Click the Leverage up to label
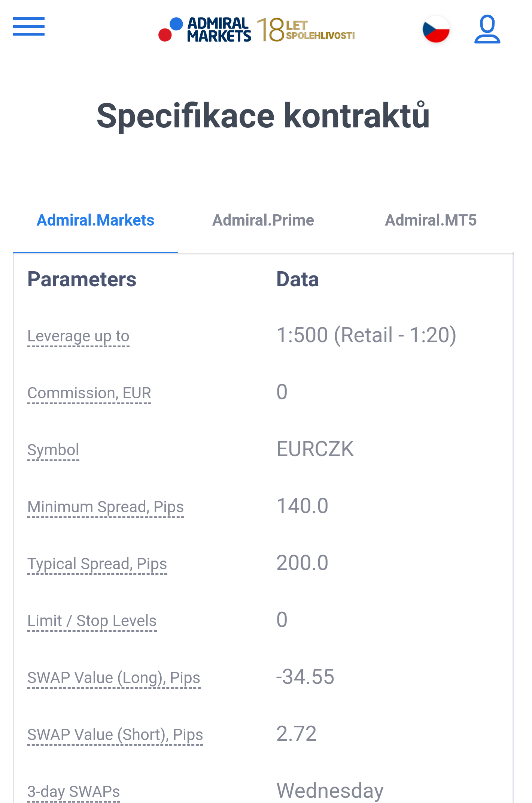This screenshot has width=532, height=803. pyautogui.click(x=79, y=336)
